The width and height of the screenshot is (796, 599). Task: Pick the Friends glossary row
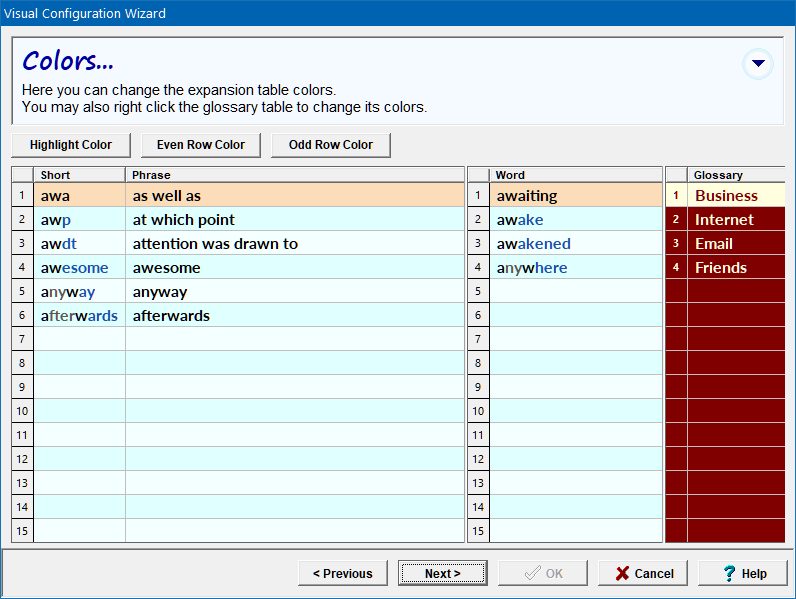pos(721,268)
